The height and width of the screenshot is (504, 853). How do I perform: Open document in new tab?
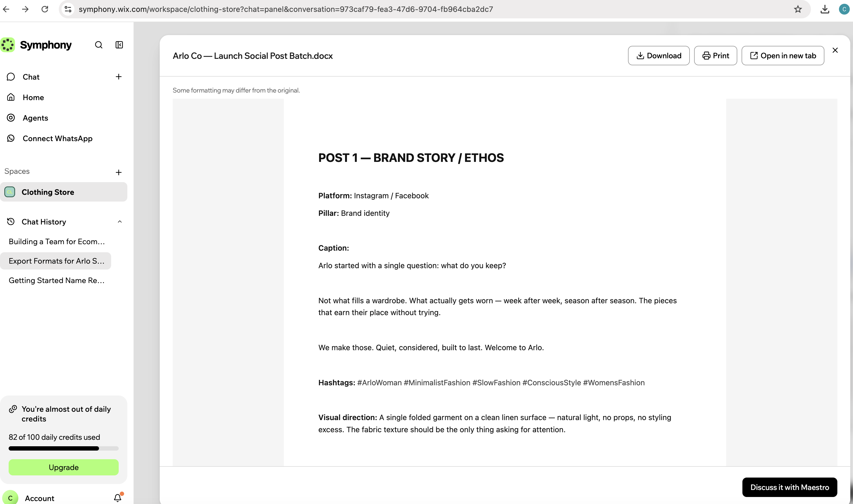coord(783,55)
